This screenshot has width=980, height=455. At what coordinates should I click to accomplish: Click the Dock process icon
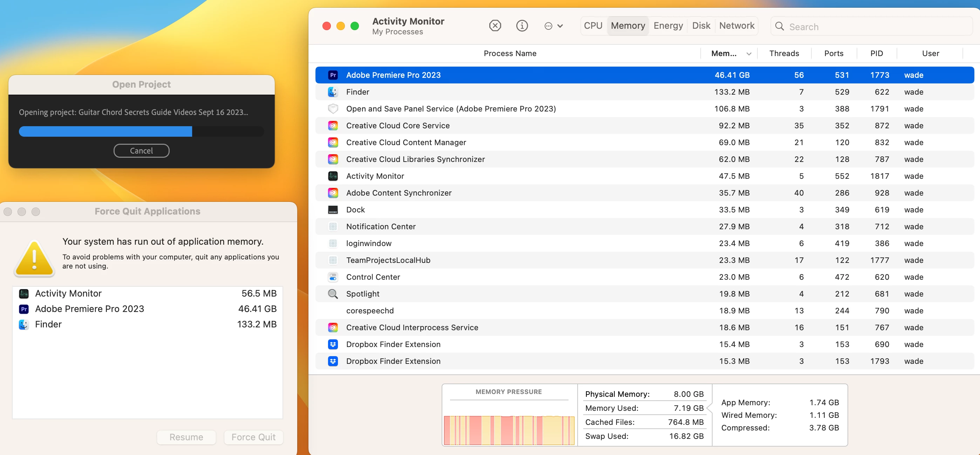(333, 210)
